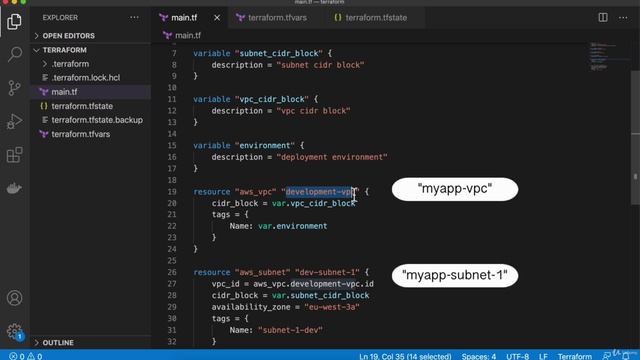Screen dimensions: 640x360
Task: Open terraform.tfstate in explorer tree
Action: [82, 106]
